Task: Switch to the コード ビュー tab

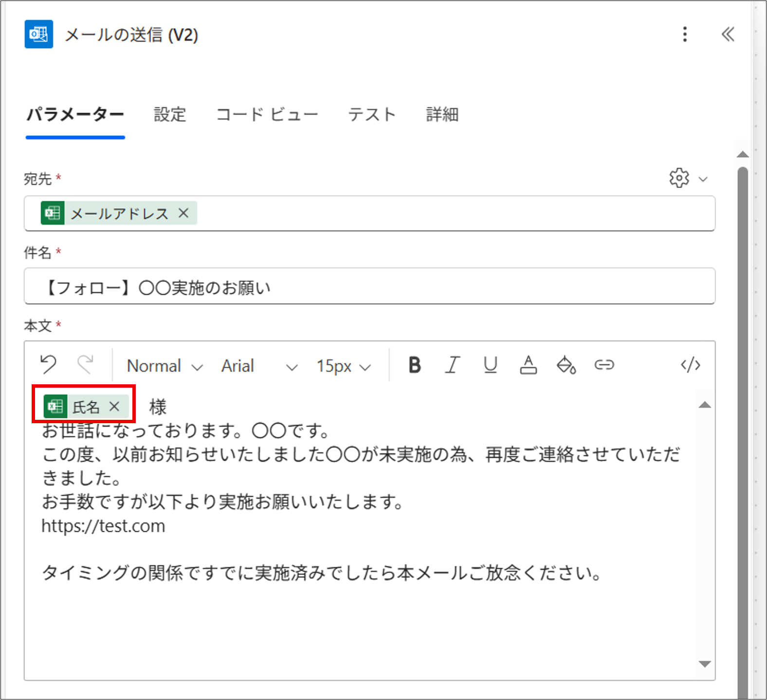Action: [x=267, y=115]
